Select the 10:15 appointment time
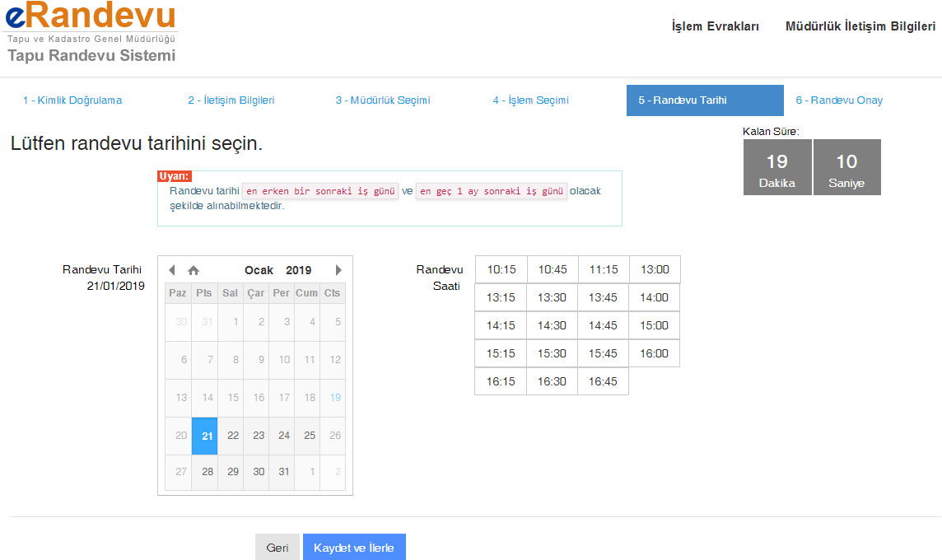The image size is (942, 560). pyautogui.click(x=501, y=269)
